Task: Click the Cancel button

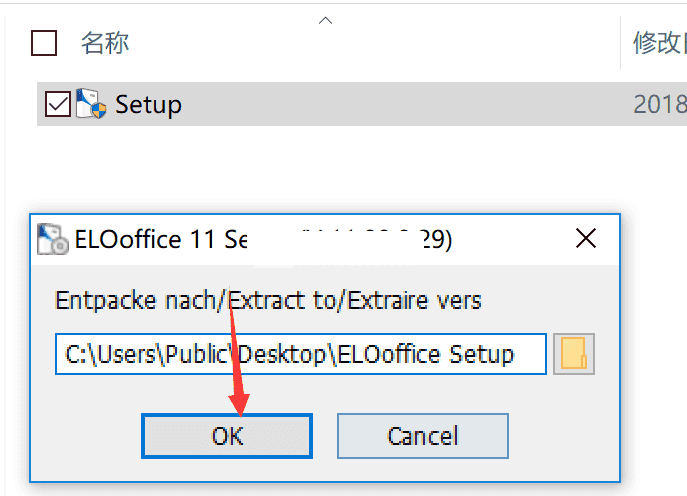Action: pyautogui.click(x=423, y=436)
